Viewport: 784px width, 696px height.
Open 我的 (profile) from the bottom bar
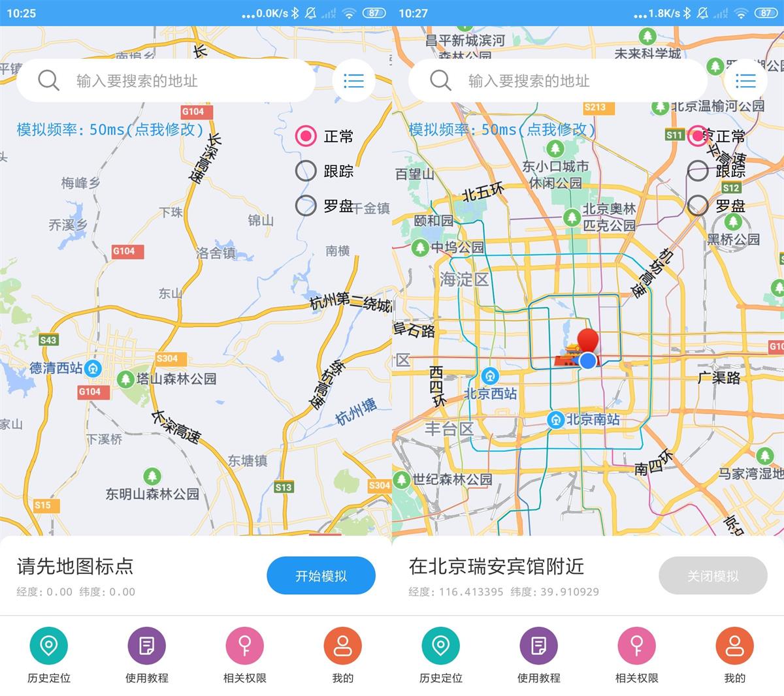342,645
